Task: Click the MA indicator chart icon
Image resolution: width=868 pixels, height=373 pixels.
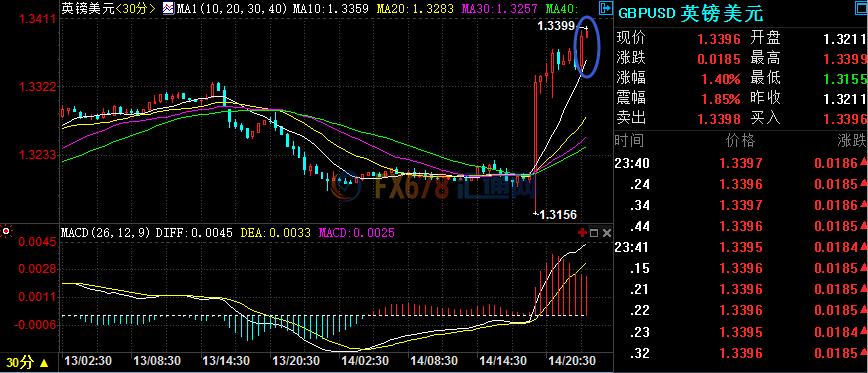Action: tap(167, 8)
